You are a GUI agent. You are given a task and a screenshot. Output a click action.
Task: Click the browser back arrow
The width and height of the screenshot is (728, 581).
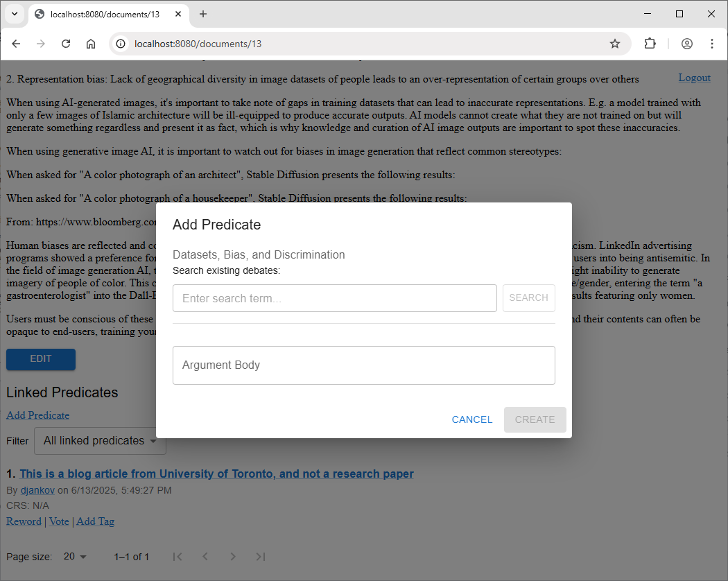(16, 44)
